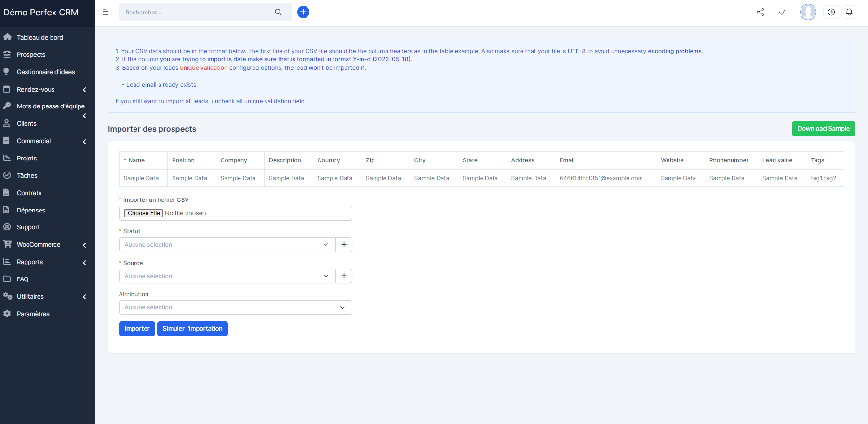Click Simuler l'importation button
The image size is (868, 424).
(192, 329)
